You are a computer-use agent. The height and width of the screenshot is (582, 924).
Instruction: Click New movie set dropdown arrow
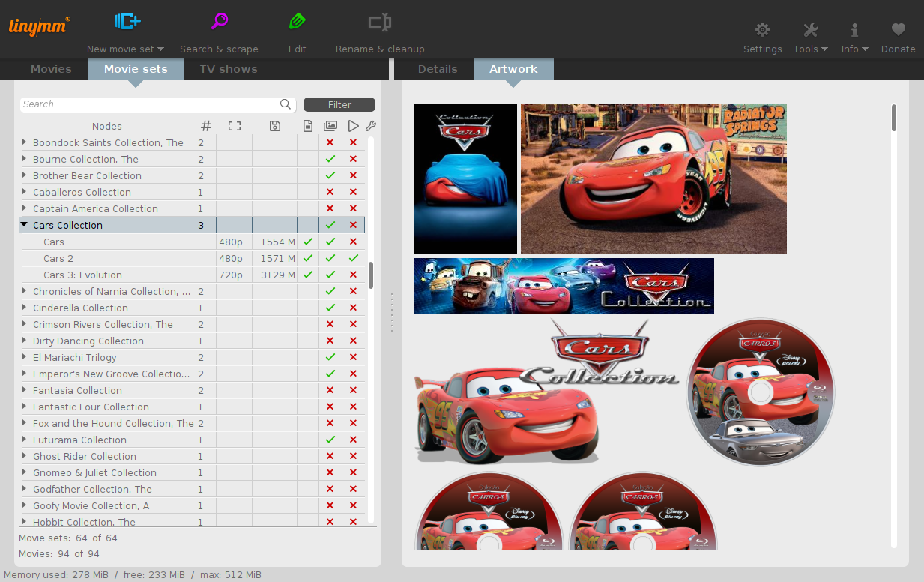161,49
